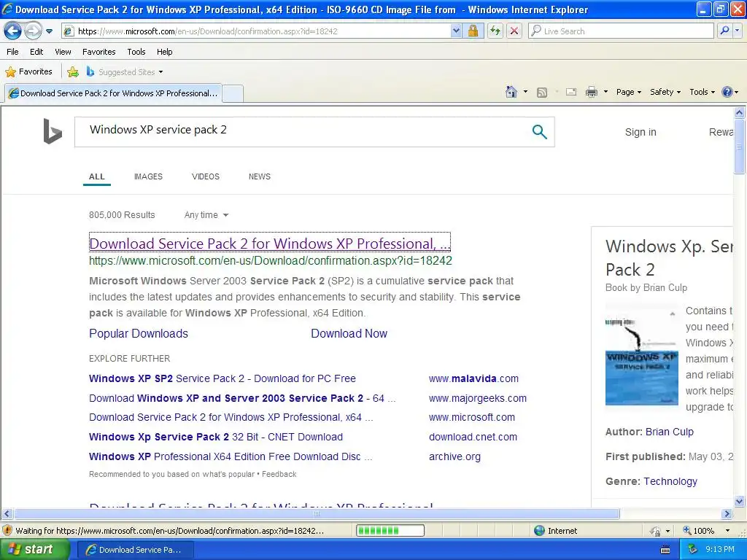Click the red Stop loading icon
Screen dimensions: 747x560
pos(514,31)
